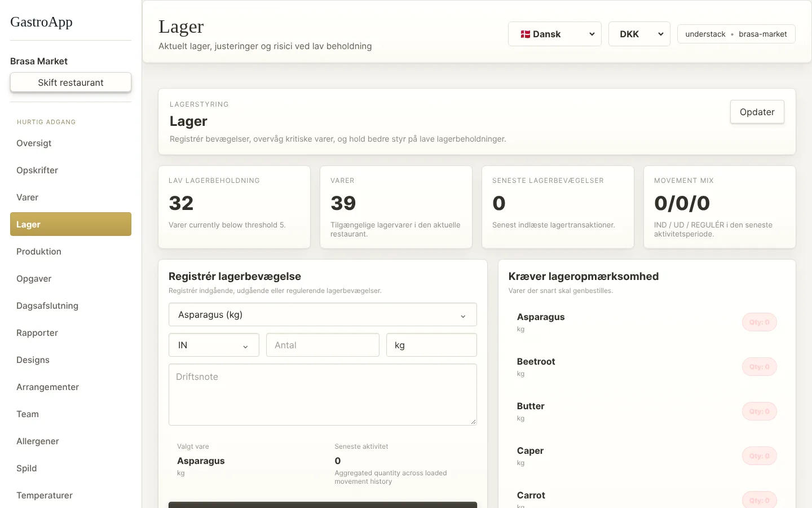Click the understack • brasa-market badge
Image resolution: width=812 pixels, height=508 pixels.
coord(736,34)
